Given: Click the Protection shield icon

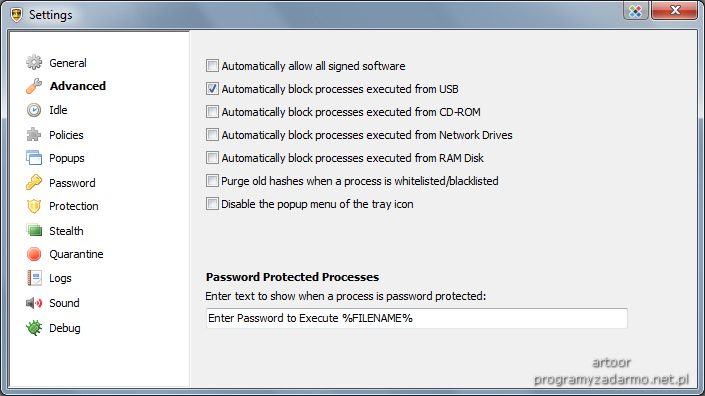Looking at the screenshot, I should (34, 206).
